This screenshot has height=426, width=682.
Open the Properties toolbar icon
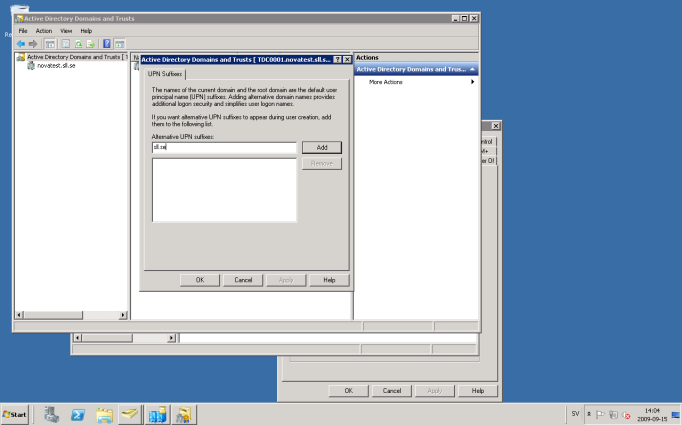pos(66,44)
